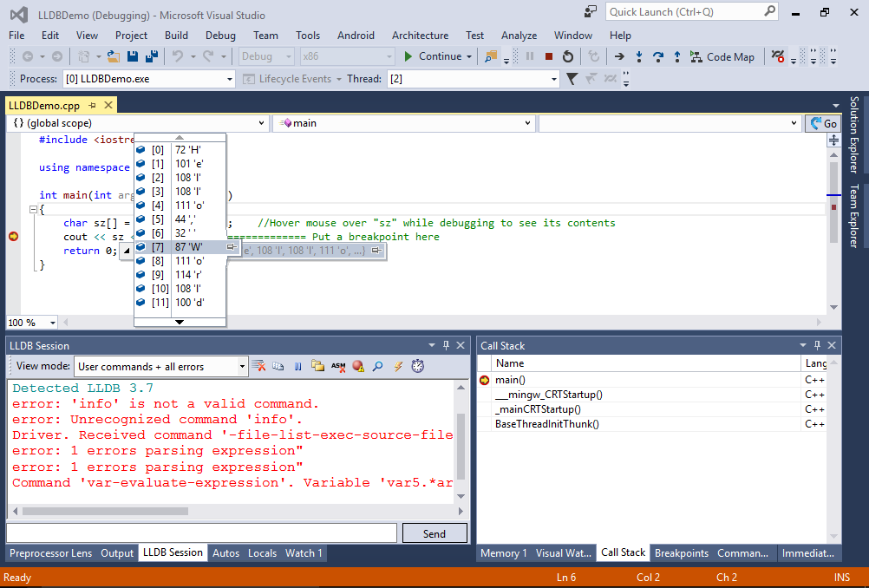Open the Architecture menu
The height and width of the screenshot is (588, 869).
click(420, 36)
